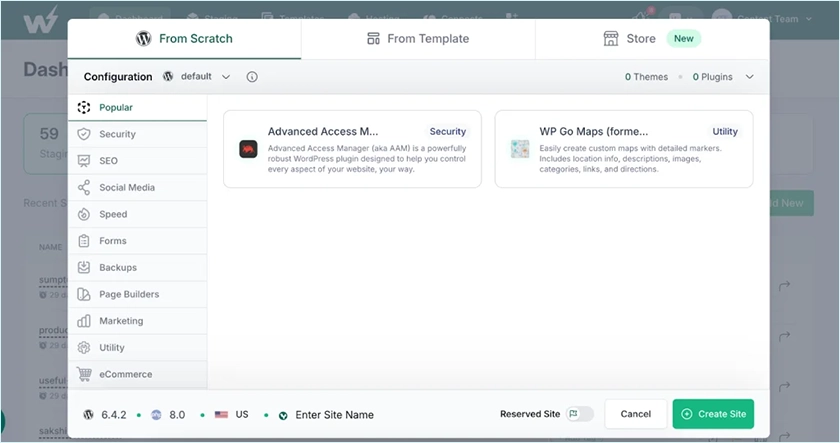840x443 pixels.
Task: Select the WP Go Maps plugin card
Action: [x=623, y=149]
